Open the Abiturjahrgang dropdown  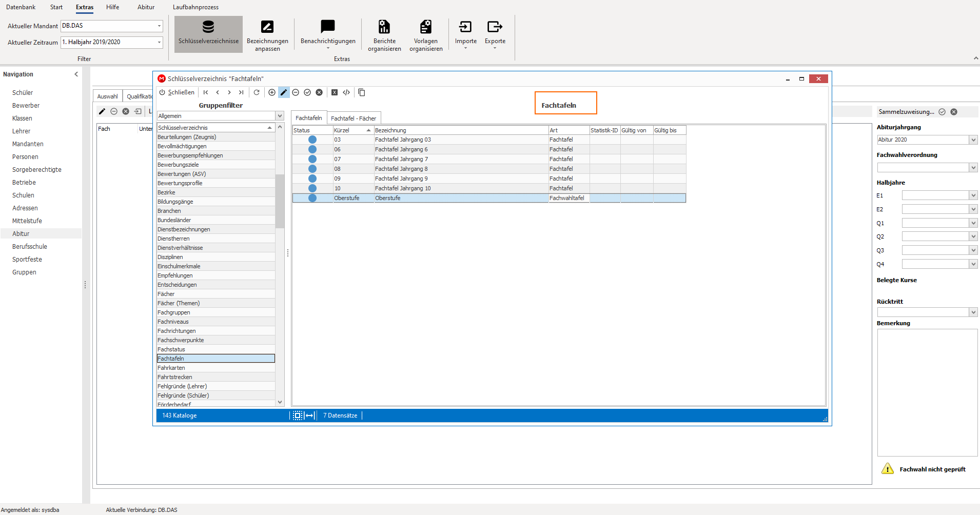[x=973, y=140]
